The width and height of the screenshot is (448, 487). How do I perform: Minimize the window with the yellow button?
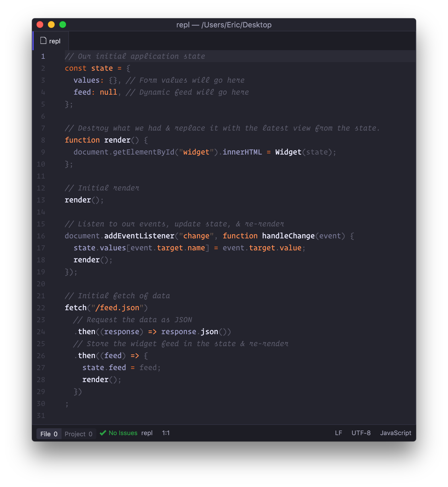click(x=51, y=25)
